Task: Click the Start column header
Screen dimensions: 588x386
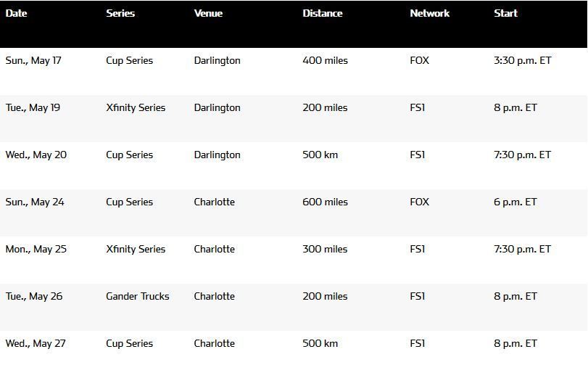Action: (x=505, y=13)
